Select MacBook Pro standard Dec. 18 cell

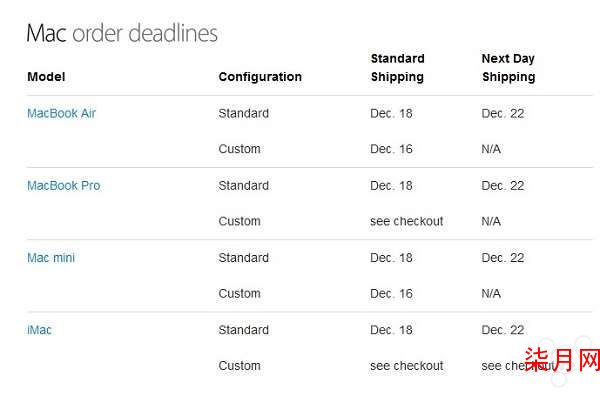pyautogui.click(x=391, y=186)
